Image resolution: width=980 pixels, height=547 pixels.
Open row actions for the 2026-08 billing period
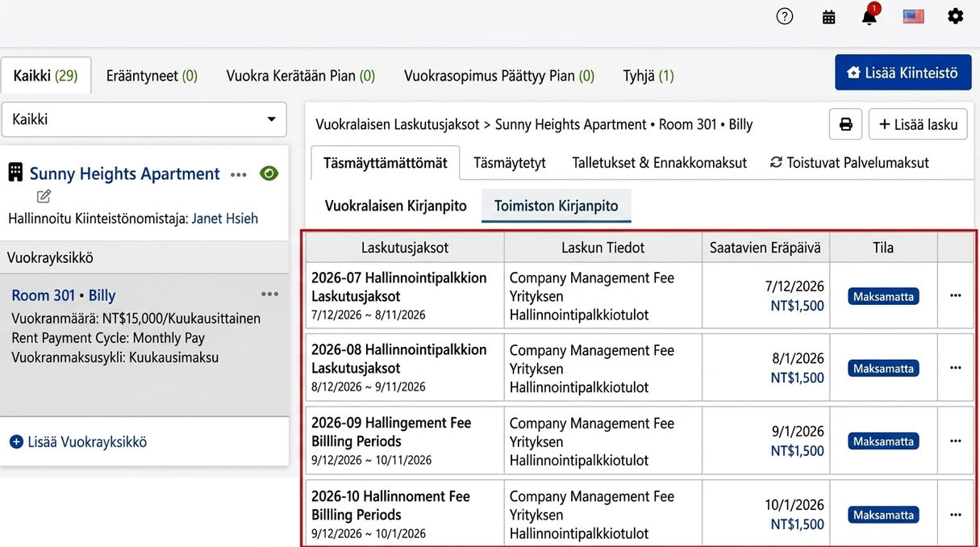tap(956, 368)
